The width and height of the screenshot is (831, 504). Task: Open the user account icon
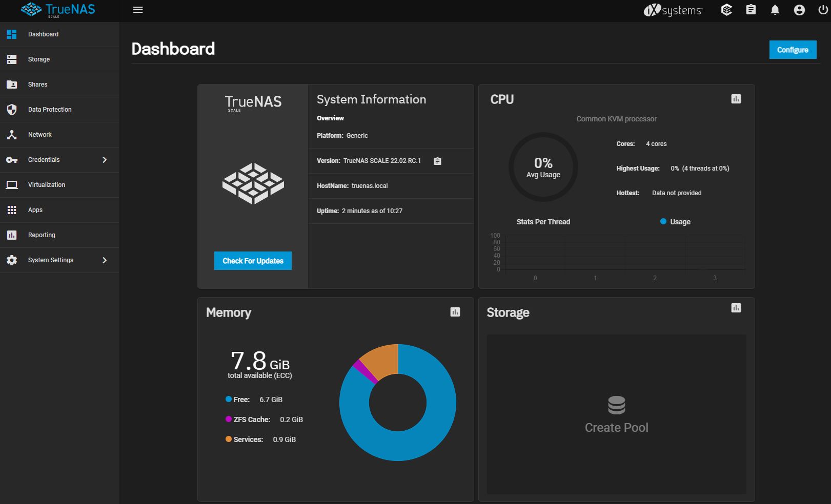(799, 10)
